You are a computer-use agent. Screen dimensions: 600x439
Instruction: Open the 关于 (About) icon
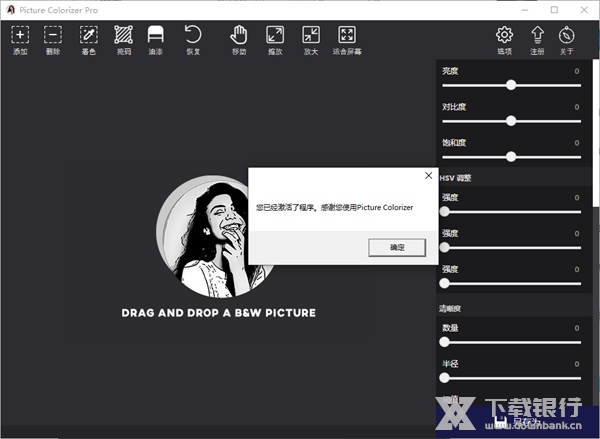click(x=567, y=36)
